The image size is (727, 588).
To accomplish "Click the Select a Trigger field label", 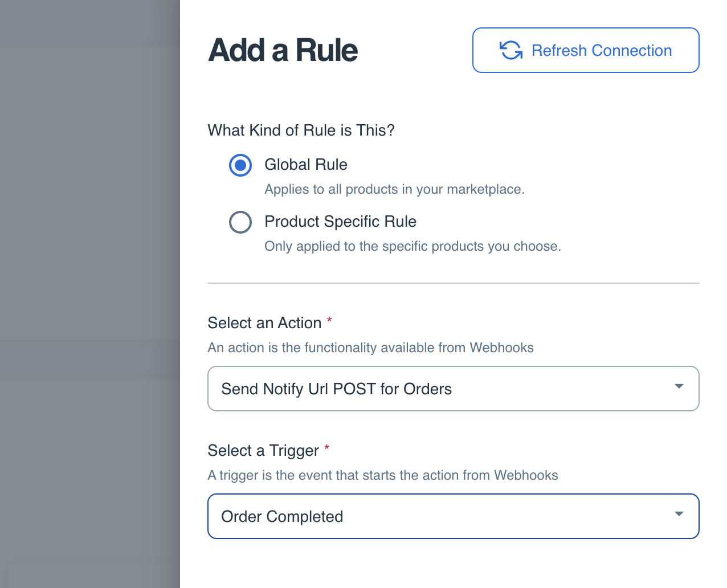I will pyautogui.click(x=263, y=451).
